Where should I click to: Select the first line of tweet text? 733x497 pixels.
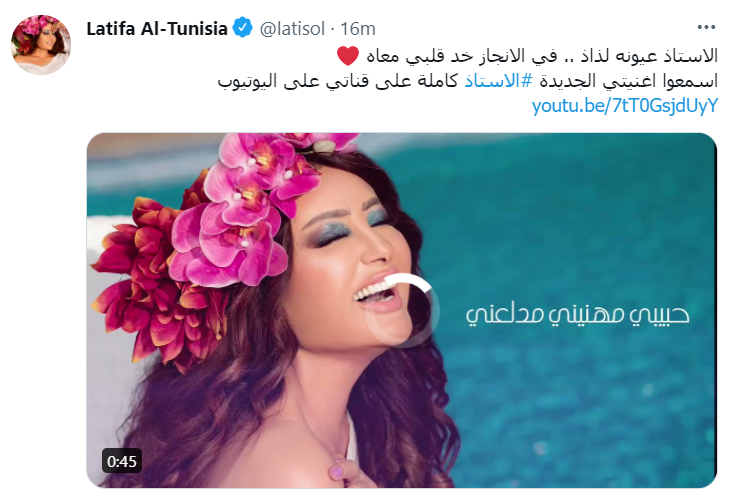point(527,56)
